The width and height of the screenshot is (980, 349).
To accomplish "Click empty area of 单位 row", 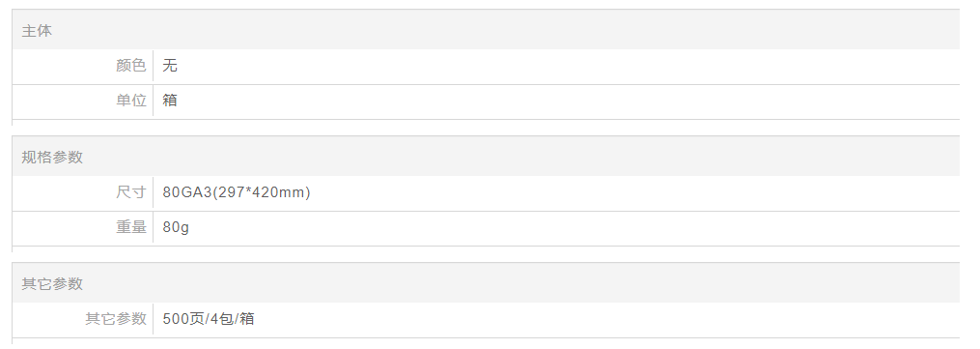I will point(563,101).
